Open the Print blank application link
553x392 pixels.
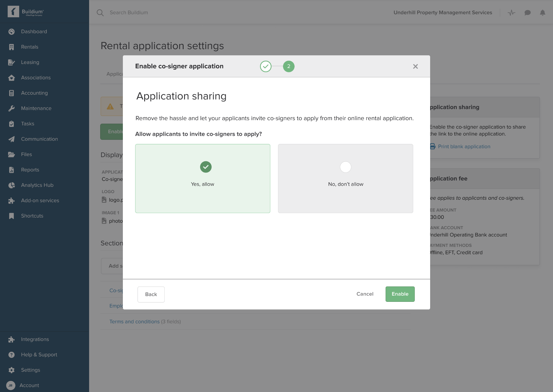point(464,146)
